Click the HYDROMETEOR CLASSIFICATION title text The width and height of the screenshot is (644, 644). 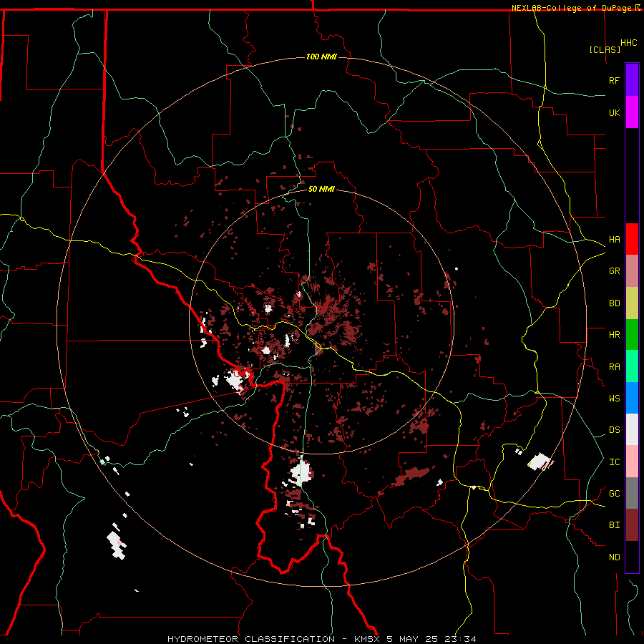pos(251,639)
